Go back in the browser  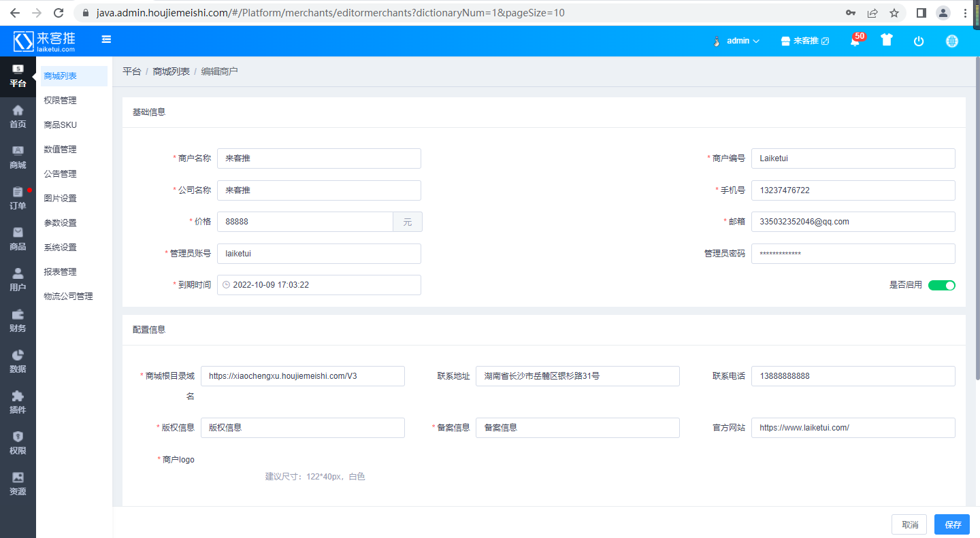tap(15, 13)
